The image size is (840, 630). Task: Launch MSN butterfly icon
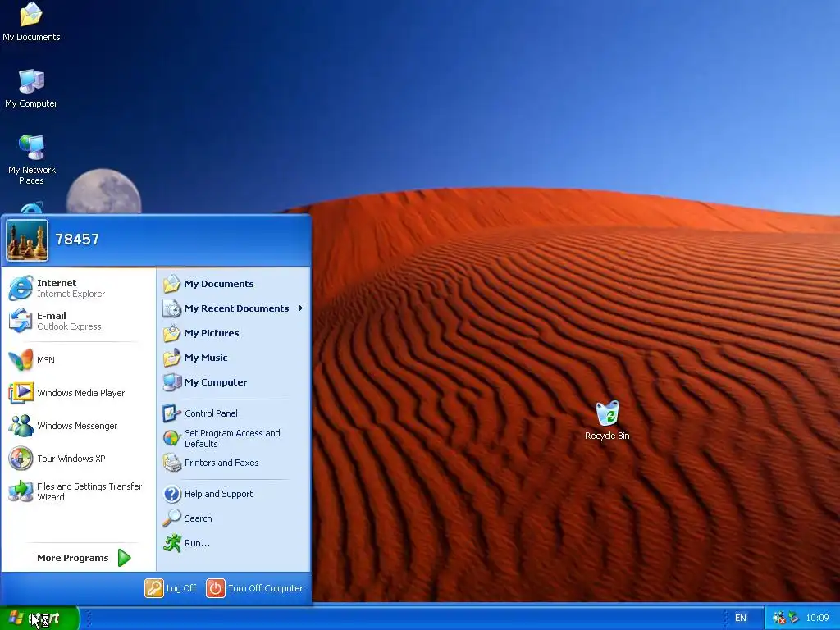[x=21, y=359]
